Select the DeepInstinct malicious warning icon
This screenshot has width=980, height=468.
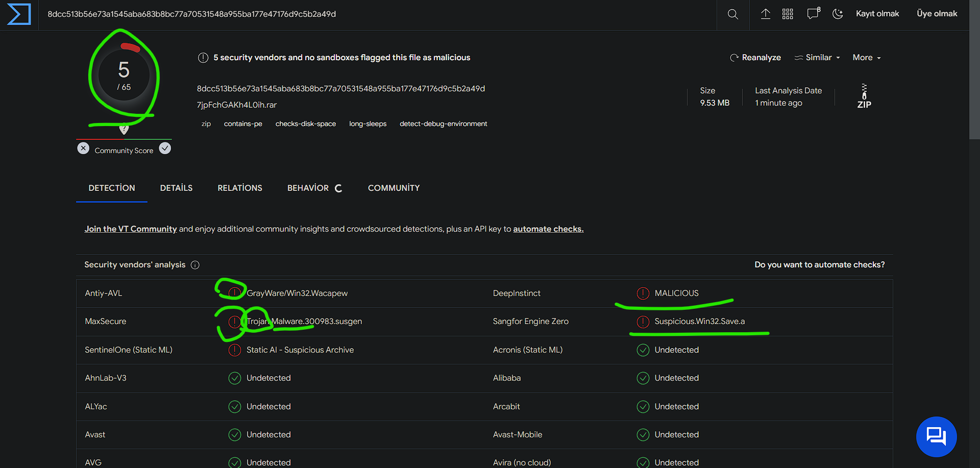(643, 293)
